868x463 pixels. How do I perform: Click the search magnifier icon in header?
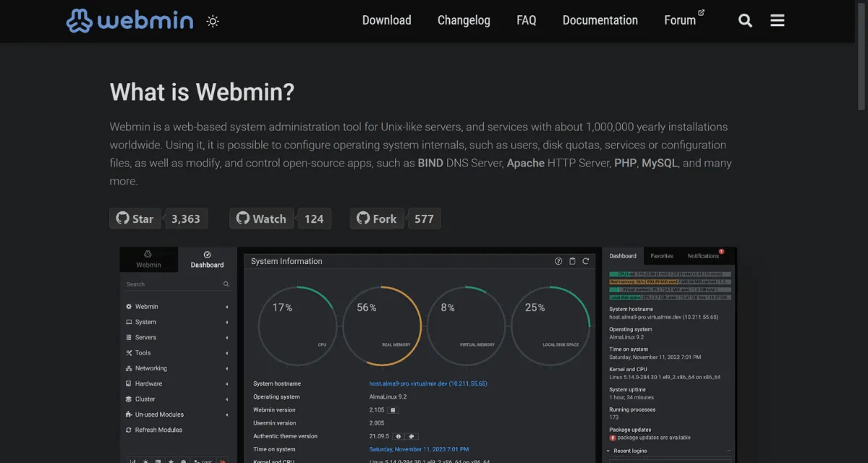(x=745, y=20)
